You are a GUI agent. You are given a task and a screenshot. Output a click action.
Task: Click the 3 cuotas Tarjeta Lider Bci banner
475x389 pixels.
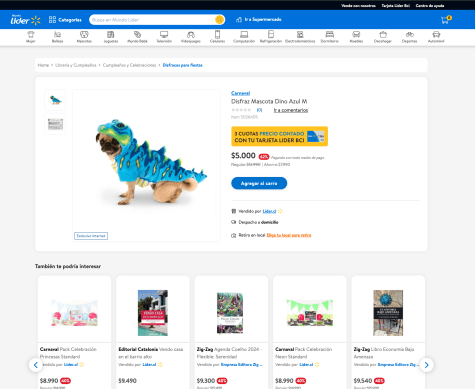(279, 136)
